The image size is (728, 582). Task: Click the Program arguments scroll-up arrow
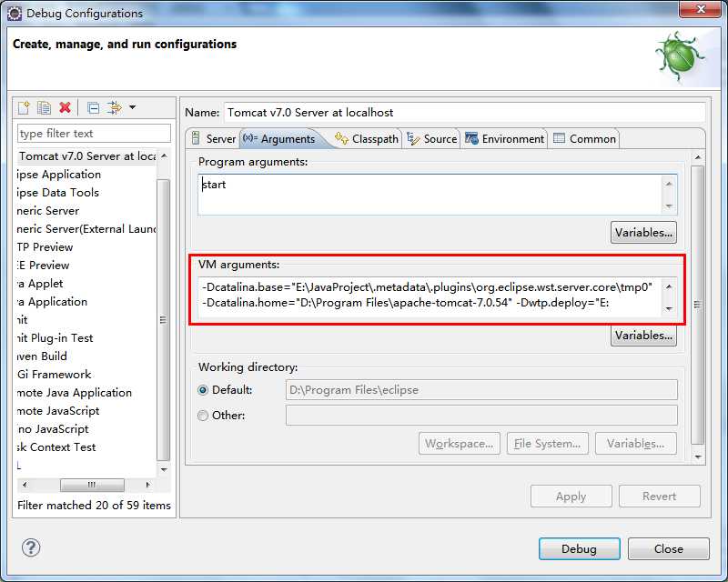pos(669,184)
